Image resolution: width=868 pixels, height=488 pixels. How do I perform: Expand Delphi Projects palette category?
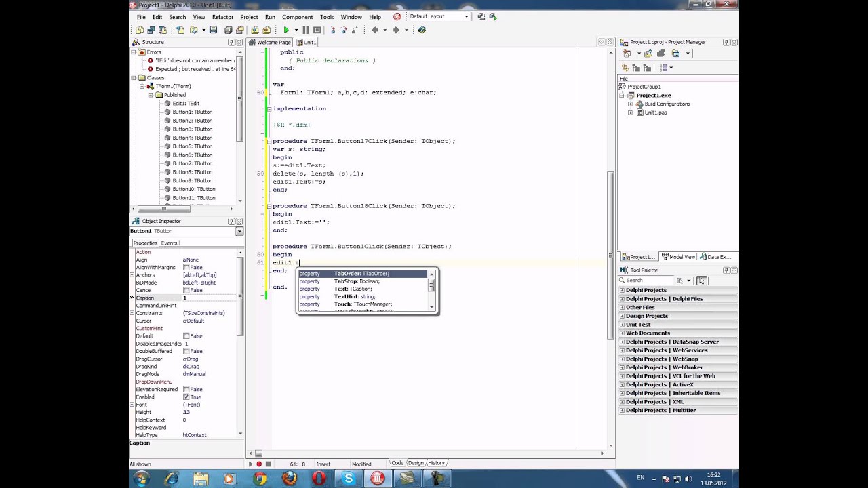click(622, 290)
